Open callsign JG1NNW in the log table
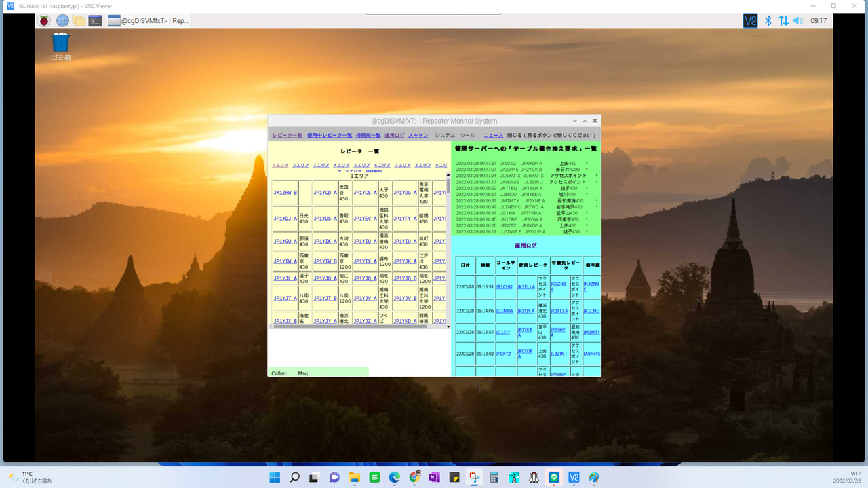868x488 pixels. pyautogui.click(x=505, y=311)
